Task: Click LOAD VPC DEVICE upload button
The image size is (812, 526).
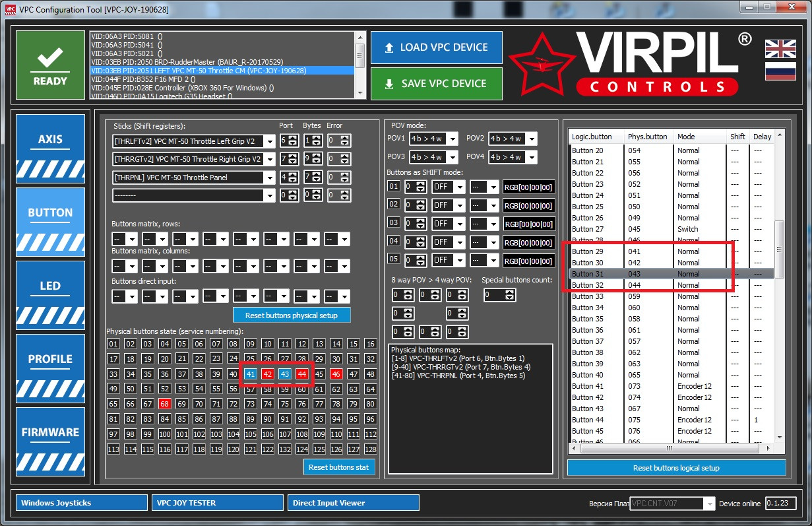Action: point(436,48)
